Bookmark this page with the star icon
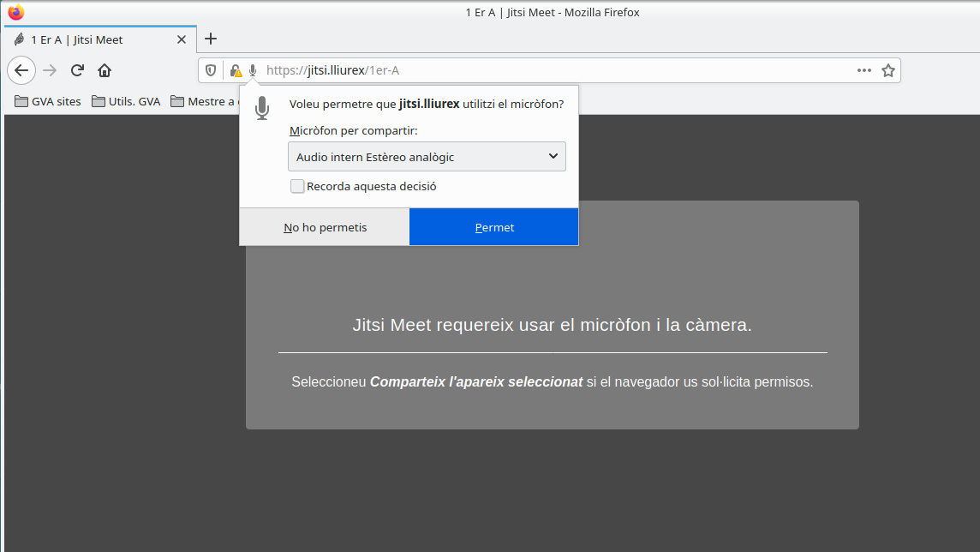980x552 pixels. [888, 70]
